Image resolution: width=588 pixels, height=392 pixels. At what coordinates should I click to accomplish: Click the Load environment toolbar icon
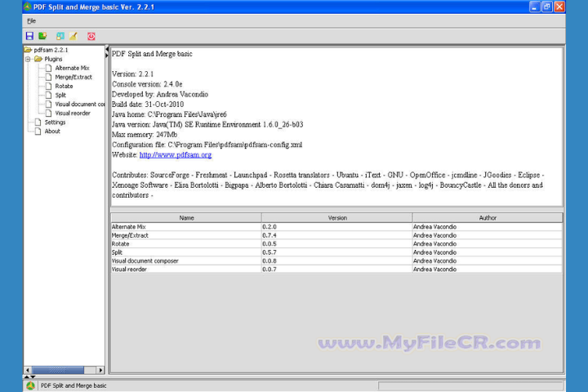(x=42, y=36)
